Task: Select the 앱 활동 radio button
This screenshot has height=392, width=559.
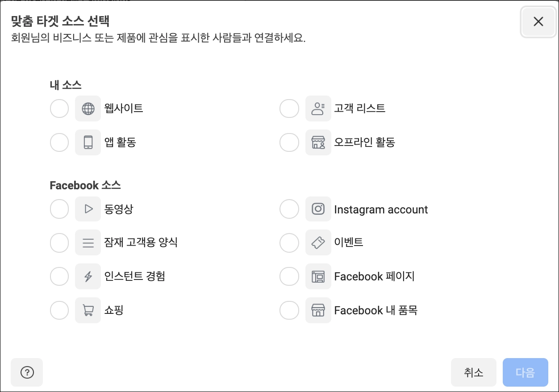Action: 59,142
